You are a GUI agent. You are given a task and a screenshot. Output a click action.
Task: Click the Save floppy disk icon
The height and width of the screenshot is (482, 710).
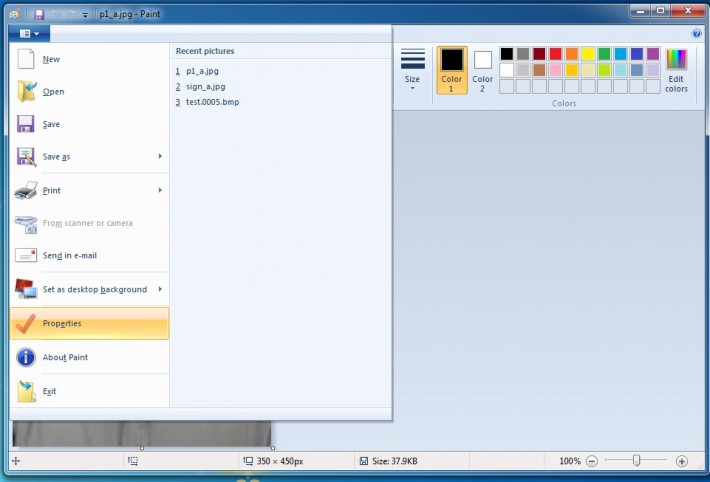point(26,124)
